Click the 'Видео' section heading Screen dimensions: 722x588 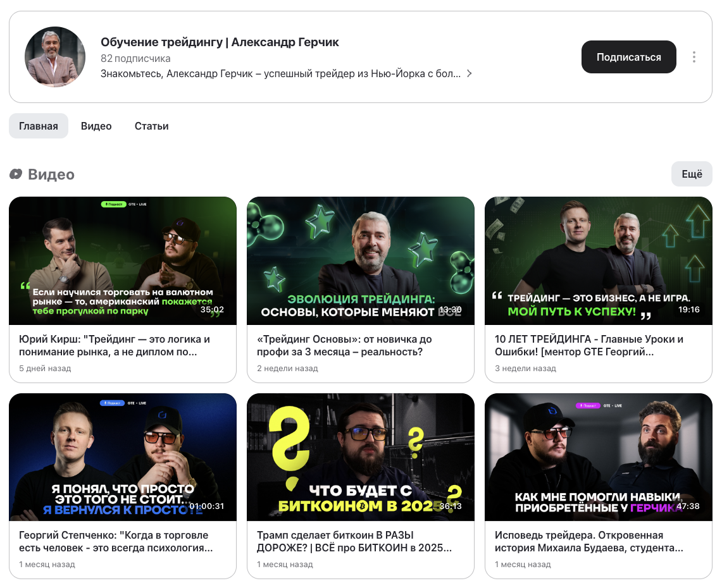tap(51, 175)
